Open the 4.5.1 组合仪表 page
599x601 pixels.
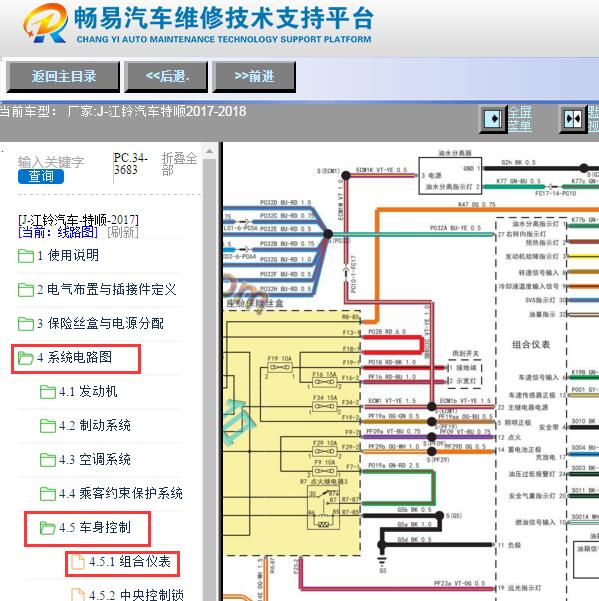click(x=130, y=562)
